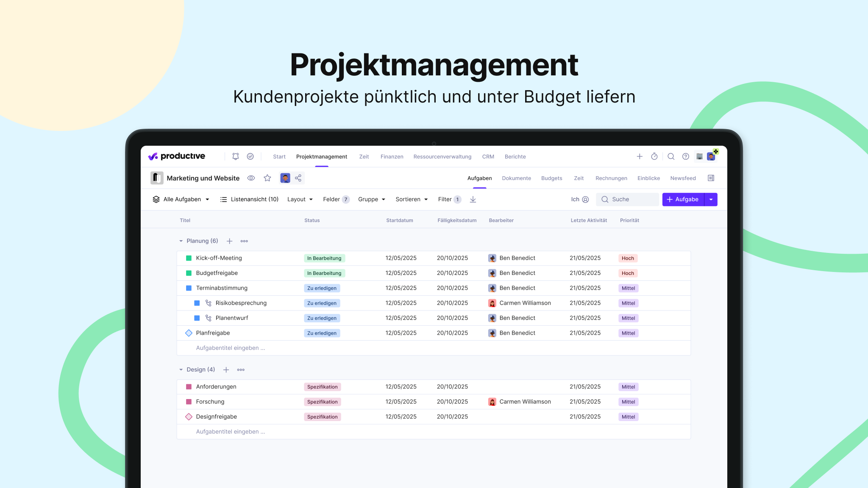
Task: Click the Hoch priority badge on Budgetfreigabe
Action: coord(628,273)
